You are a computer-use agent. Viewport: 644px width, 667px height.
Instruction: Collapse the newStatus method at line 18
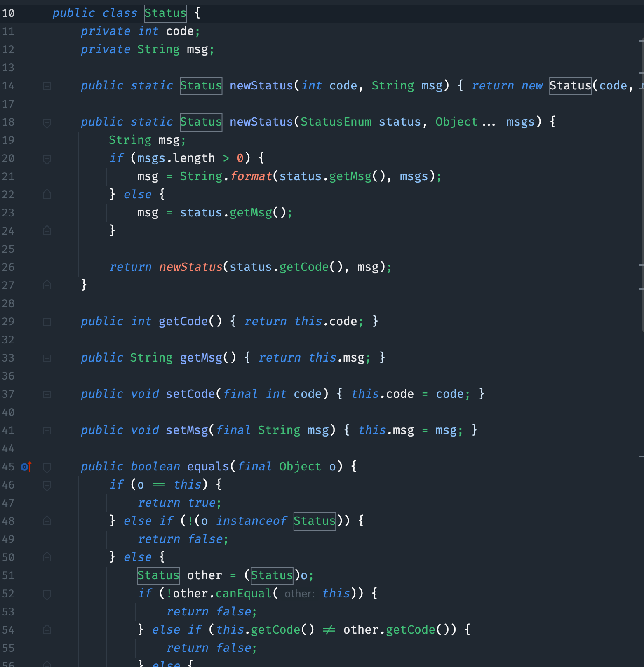coord(47,122)
